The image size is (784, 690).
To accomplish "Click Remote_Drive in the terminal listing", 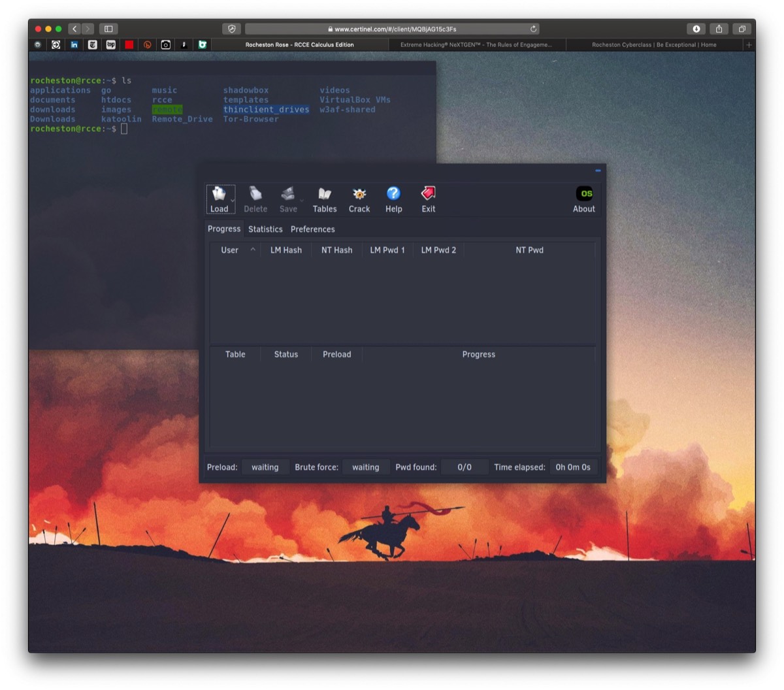I will point(182,119).
